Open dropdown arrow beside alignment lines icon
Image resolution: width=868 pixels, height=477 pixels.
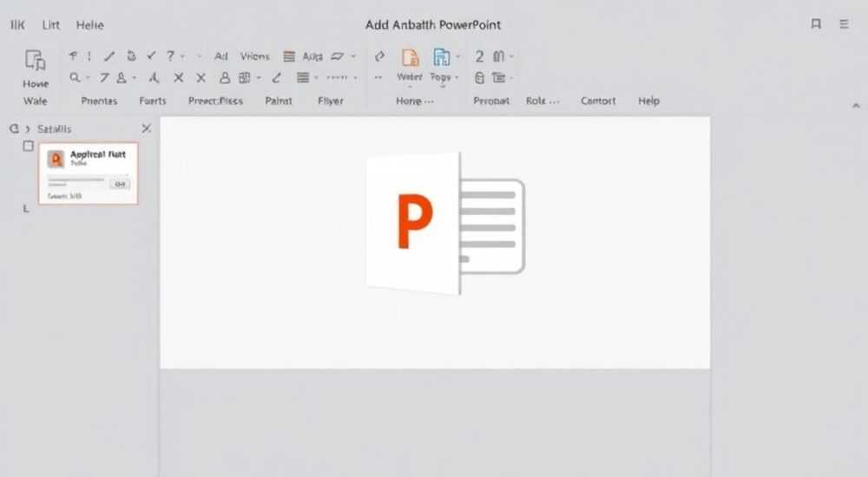[316, 78]
